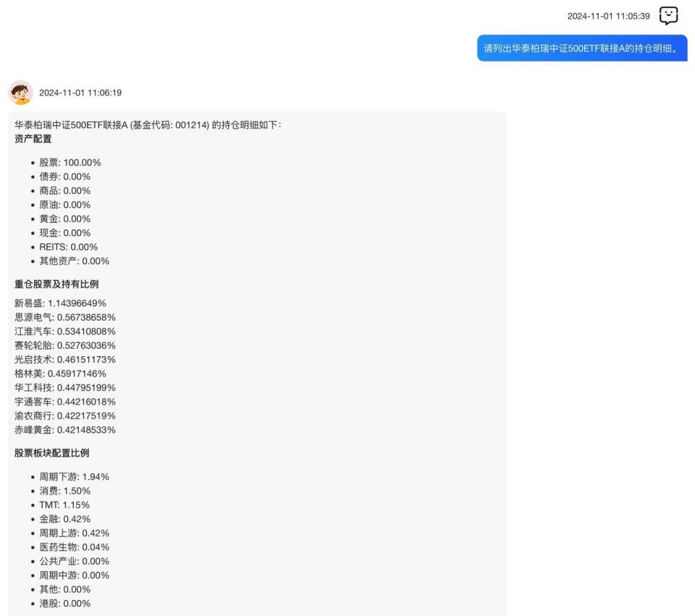Click the 格林美 holding row
The image size is (695, 616).
point(60,374)
